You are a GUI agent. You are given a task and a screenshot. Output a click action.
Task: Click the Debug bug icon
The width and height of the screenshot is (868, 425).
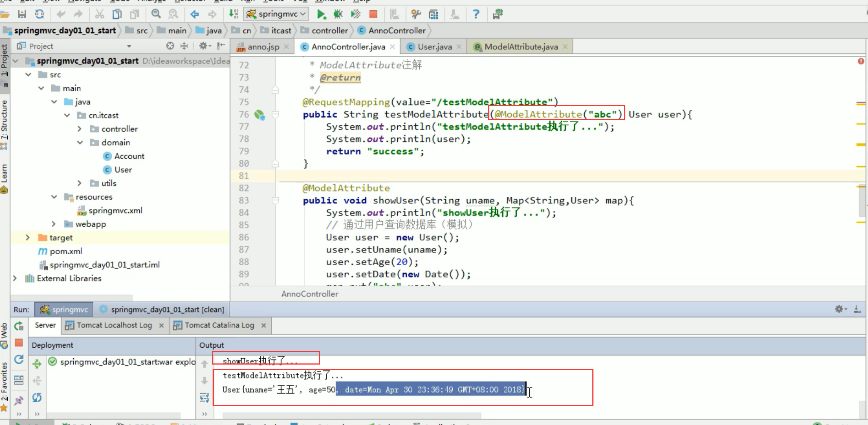(338, 14)
